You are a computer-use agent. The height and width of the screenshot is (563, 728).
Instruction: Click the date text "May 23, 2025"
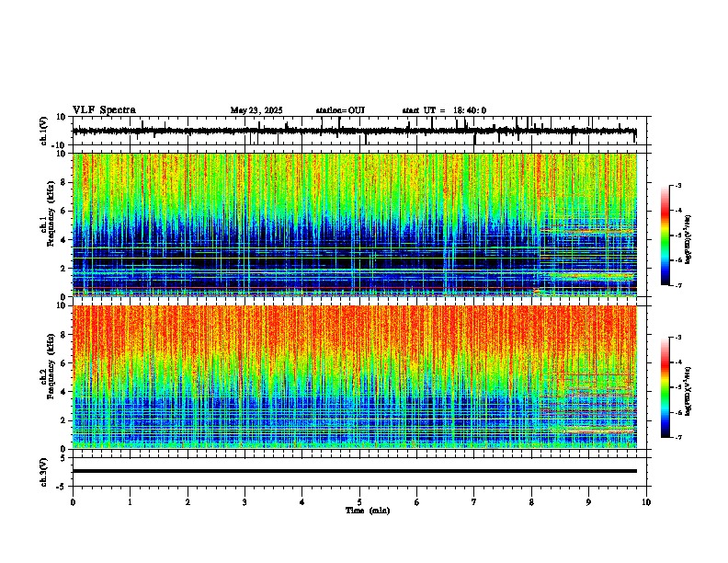click(x=256, y=110)
